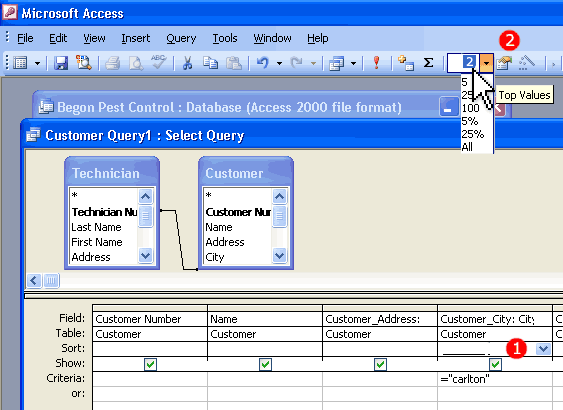Open Sort dropdown for Customer_City column
The image size is (563, 410).
point(543,349)
